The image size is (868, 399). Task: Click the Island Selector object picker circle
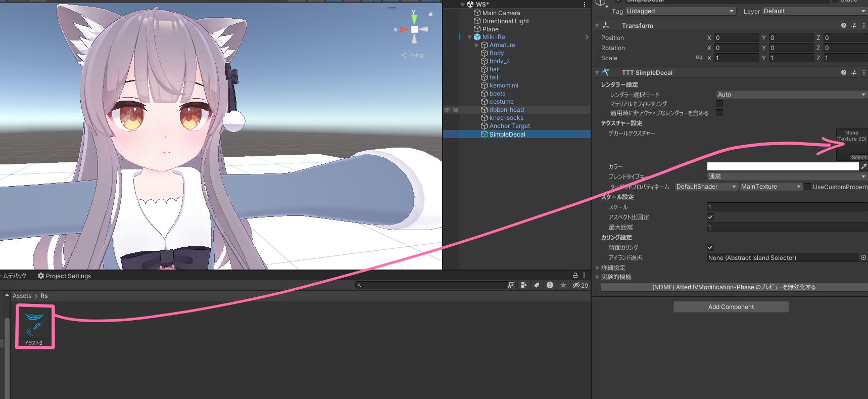pos(863,257)
